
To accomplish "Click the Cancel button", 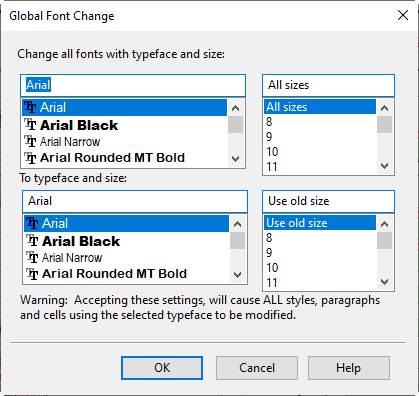I will [257, 368].
